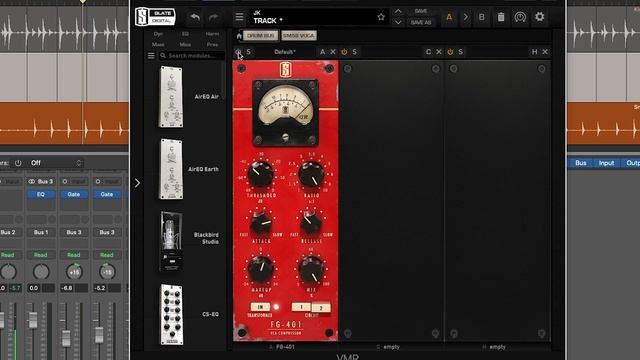Viewport: 640px width, 360px height.
Task: Click the Search modules field
Action: tap(192, 56)
